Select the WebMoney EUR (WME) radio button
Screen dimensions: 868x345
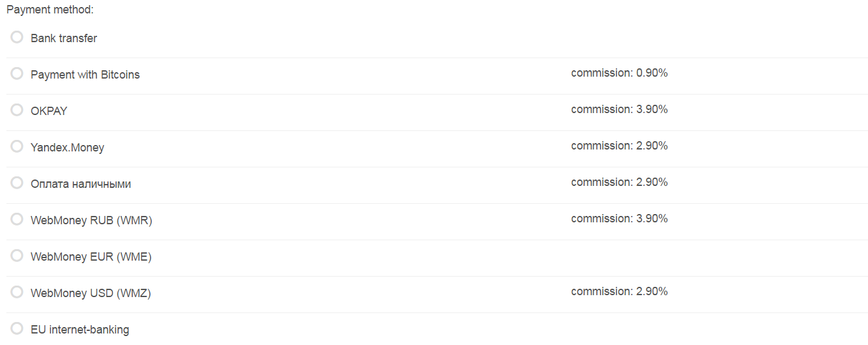click(x=17, y=256)
